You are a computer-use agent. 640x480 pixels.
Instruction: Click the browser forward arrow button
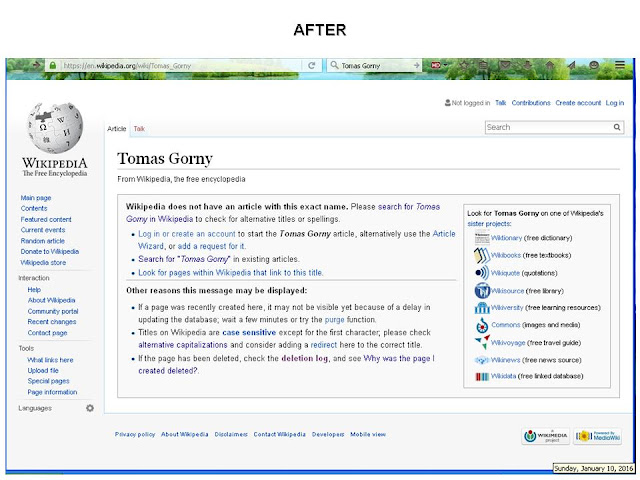pos(37,65)
